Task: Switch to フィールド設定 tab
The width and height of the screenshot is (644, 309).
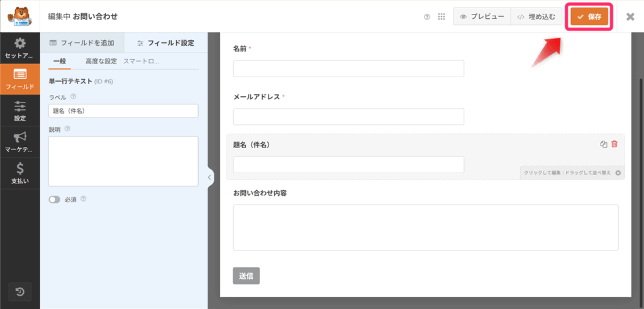Action: tap(165, 43)
